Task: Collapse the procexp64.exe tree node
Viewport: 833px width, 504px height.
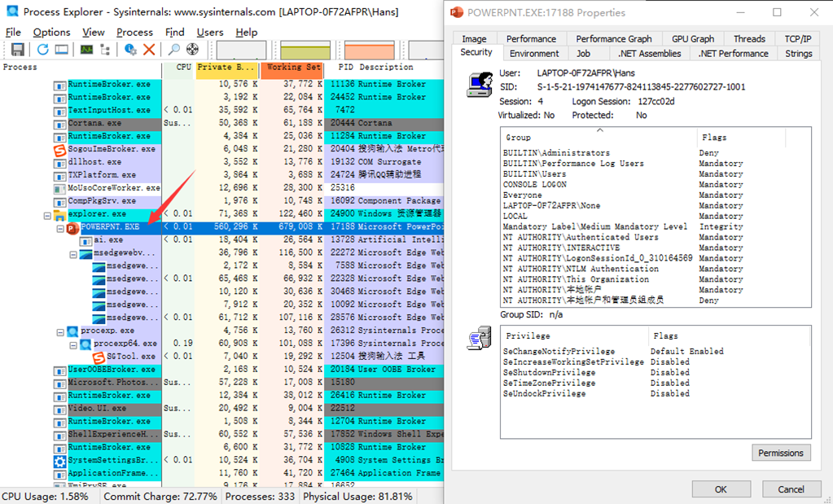Action: tap(73, 345)
